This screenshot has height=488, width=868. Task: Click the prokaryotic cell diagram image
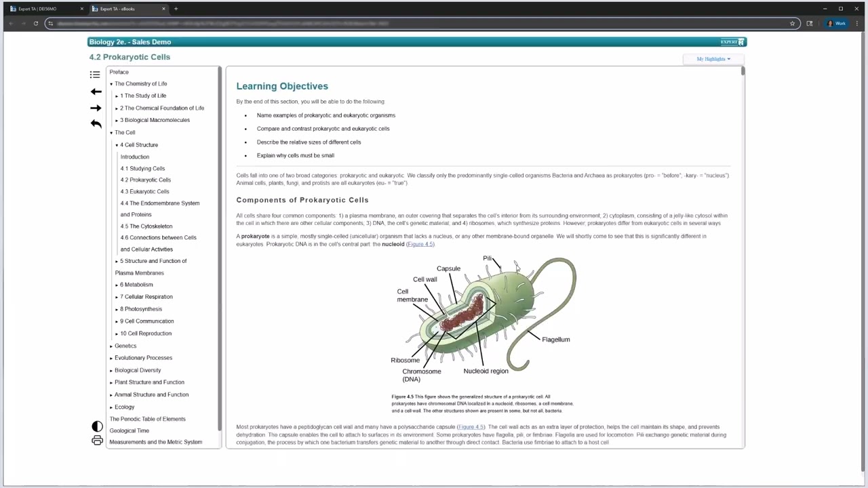[484, 320]
